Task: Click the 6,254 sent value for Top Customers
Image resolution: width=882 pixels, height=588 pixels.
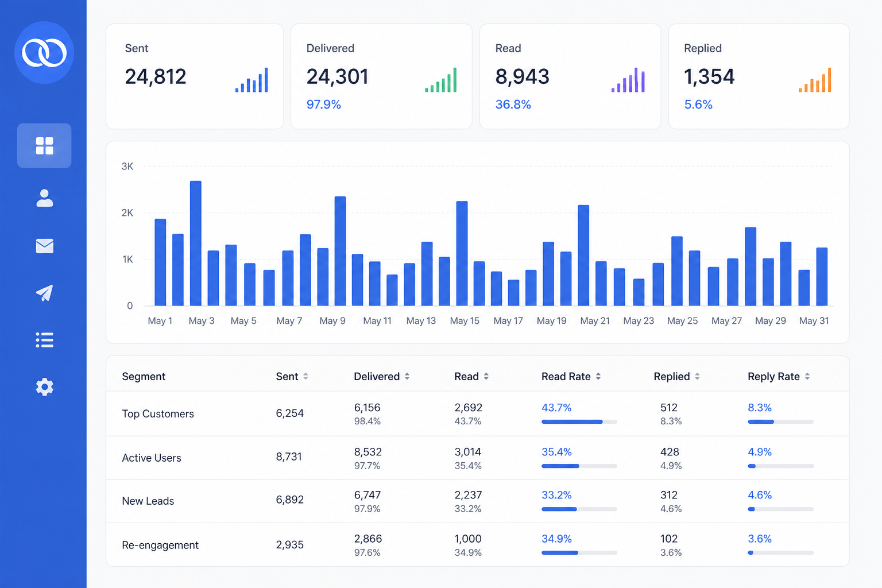Action: point(290,413)
